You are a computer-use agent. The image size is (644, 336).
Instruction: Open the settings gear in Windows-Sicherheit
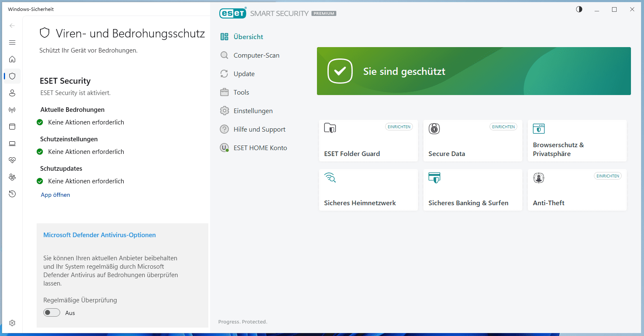(12, 323)
